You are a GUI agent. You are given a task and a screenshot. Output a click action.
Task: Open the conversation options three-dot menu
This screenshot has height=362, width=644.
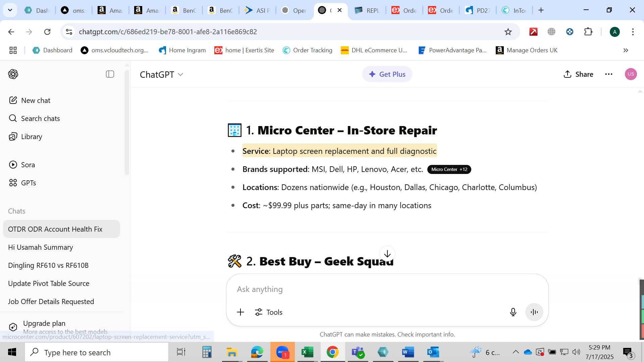[x=609, y=74]
